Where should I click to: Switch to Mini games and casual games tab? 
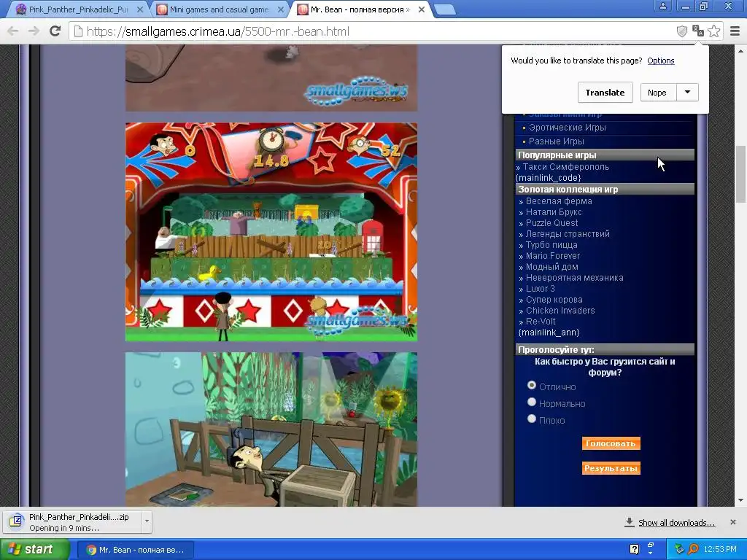point(220,9)
